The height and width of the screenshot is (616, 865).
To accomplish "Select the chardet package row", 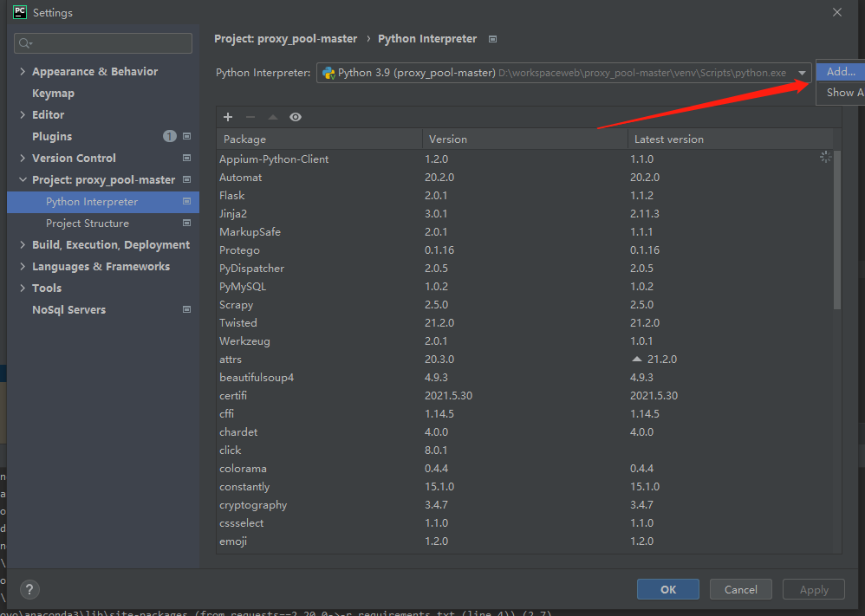I will 524,431.
